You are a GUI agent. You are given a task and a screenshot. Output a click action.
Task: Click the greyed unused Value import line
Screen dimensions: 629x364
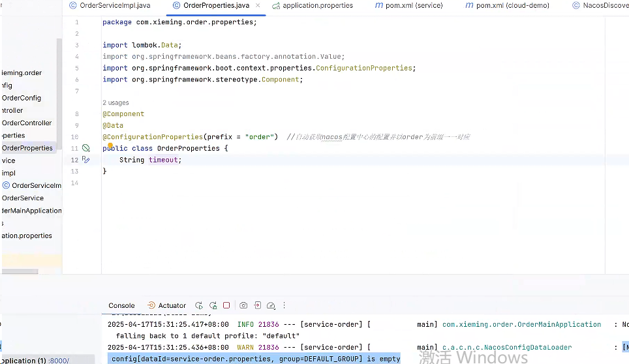pos(223,57)
